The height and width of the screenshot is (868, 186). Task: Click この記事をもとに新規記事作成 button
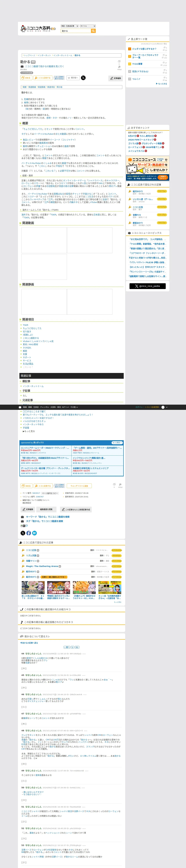pyautogui.click(x=76, y=510)
